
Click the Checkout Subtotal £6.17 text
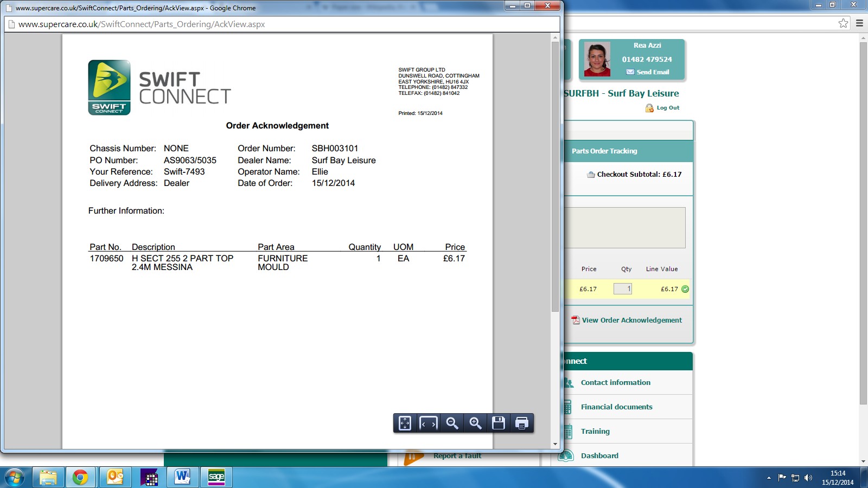coord(639,175)
